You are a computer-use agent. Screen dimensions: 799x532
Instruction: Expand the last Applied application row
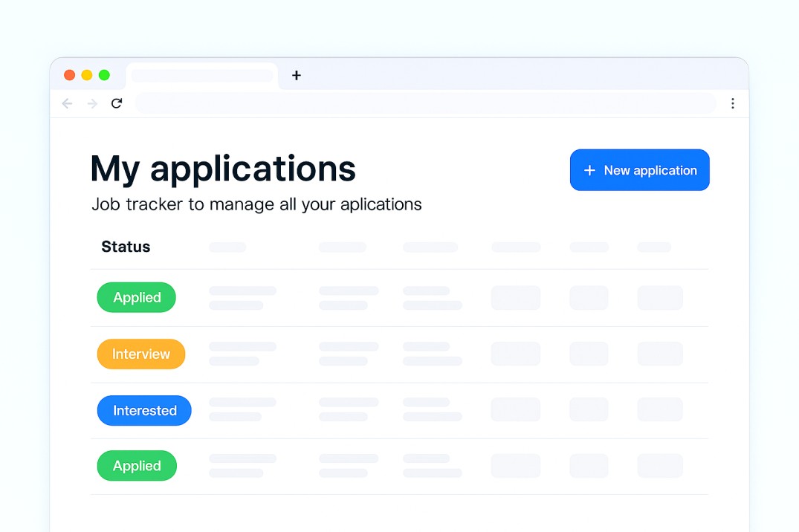pyautogui.click(x=137, y=466)
